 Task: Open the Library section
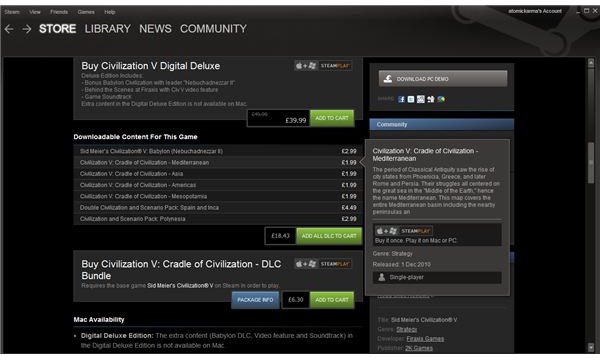108,29
